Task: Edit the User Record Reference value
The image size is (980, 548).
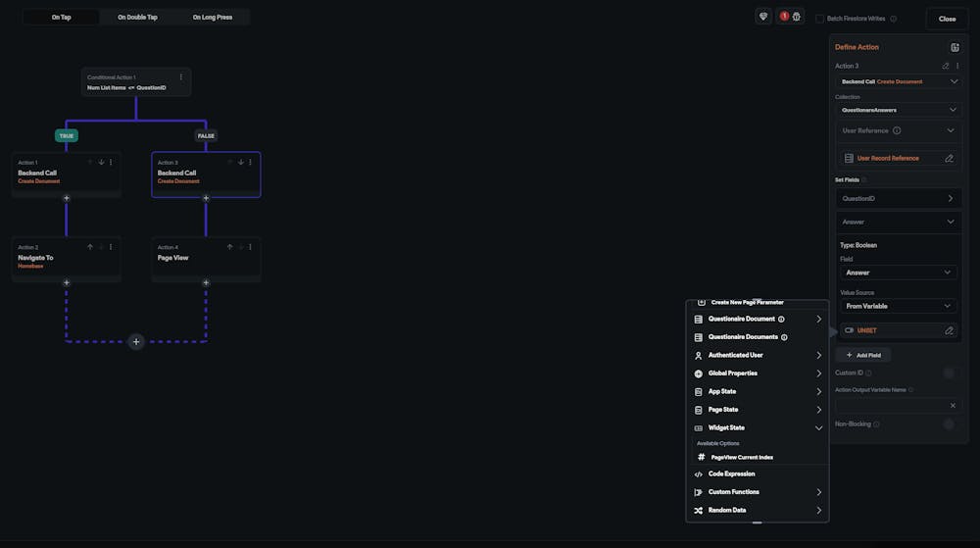Action: pyautogui.click(x=950, y=158)
